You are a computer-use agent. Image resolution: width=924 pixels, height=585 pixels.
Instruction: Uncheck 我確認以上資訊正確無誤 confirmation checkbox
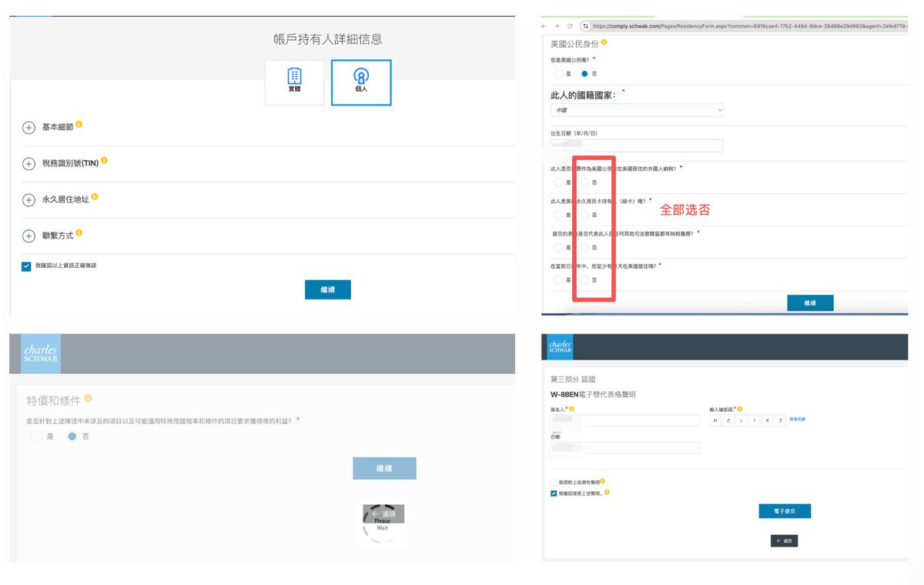(x=25, y=265)
